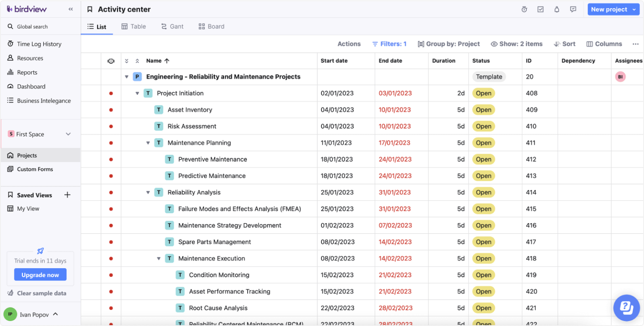Screen dimensions: 644x326
Task: Click the red priority dot for Predictive Maintenance
Action: [111, 176]
